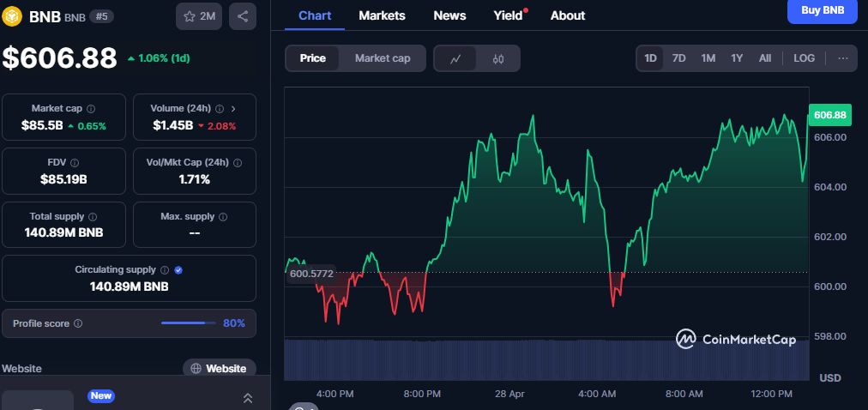Image resolution: width=868 pixels, height=410 pixels.
Task: Open the Yield tab
Action: [x=508, y=15]
